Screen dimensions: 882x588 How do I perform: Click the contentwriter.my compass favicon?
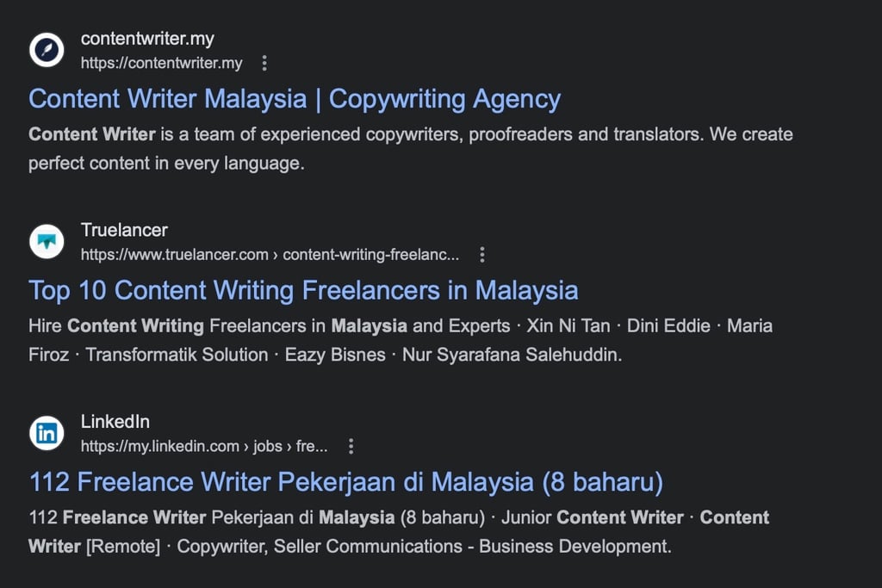tap(47, 50)
